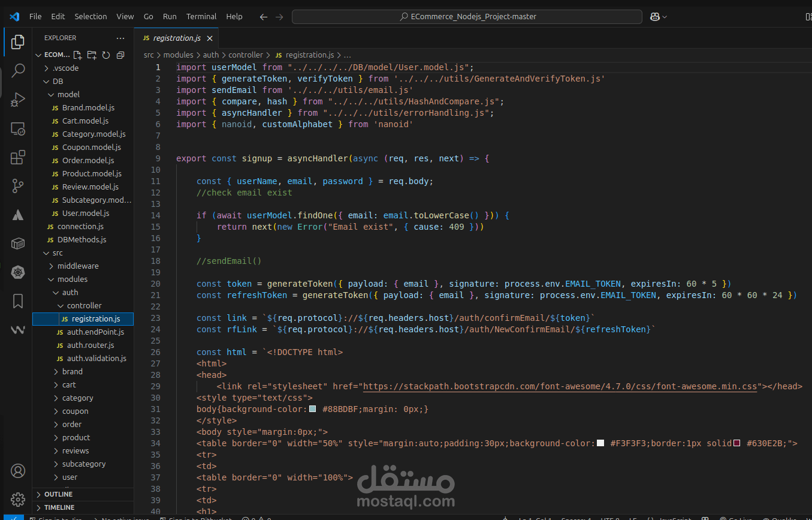
Task: Click the command center search box
Action: 467,17
